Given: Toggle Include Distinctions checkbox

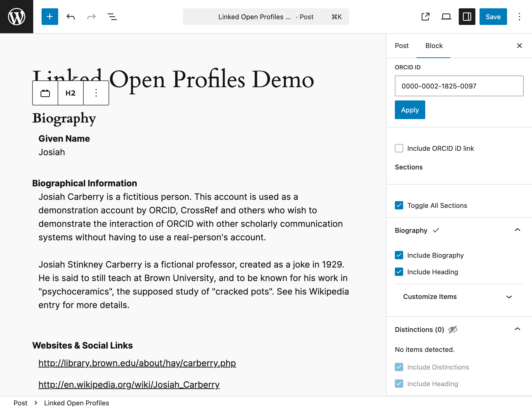Looking at the screenshot, I should 399,367.
